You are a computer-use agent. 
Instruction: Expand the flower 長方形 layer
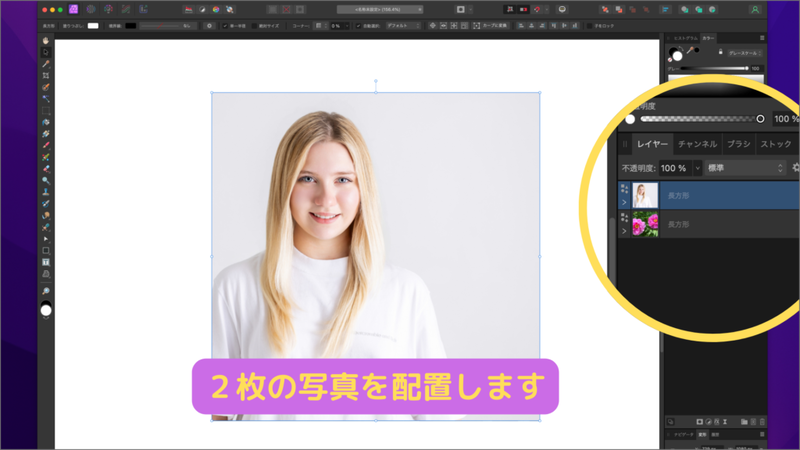[x=624, y=231]
